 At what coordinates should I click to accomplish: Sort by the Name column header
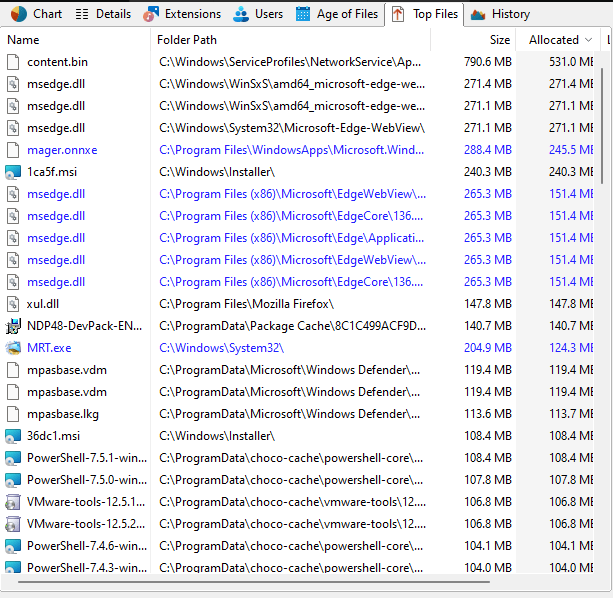point(23,40)
